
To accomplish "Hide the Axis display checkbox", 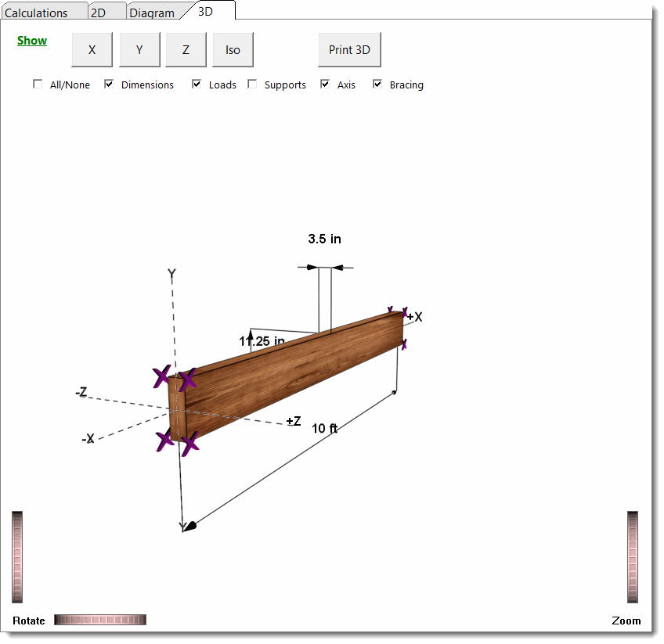I will click(325, 85).
